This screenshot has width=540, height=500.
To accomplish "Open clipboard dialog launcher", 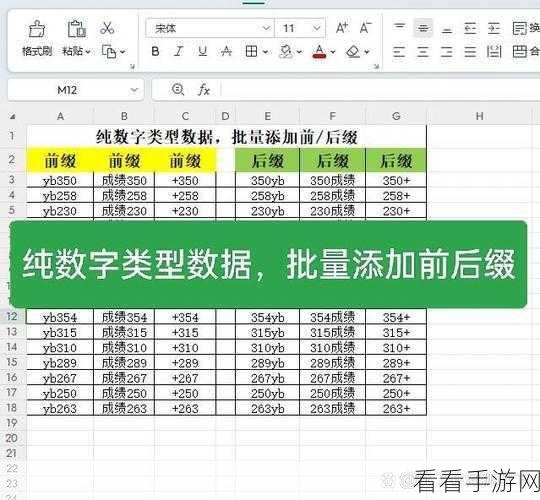I will pos(132,66).
